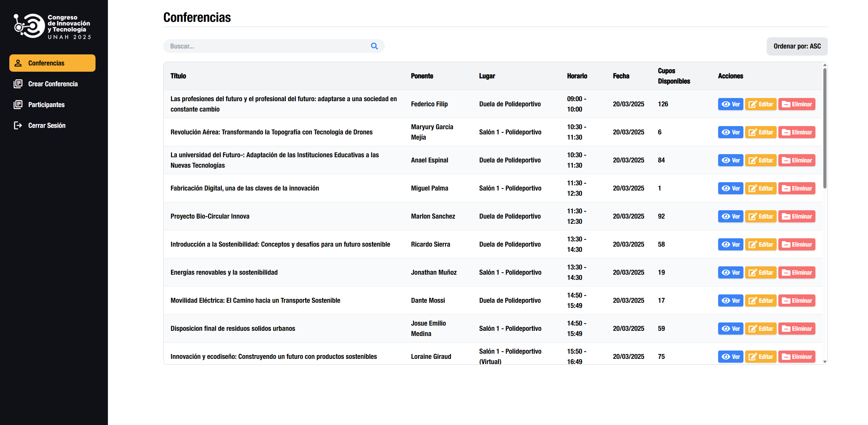Click the Cerrar Sesión logout icon
The width and height of the screenshot is (868, 425).
(x=18, y=125)
